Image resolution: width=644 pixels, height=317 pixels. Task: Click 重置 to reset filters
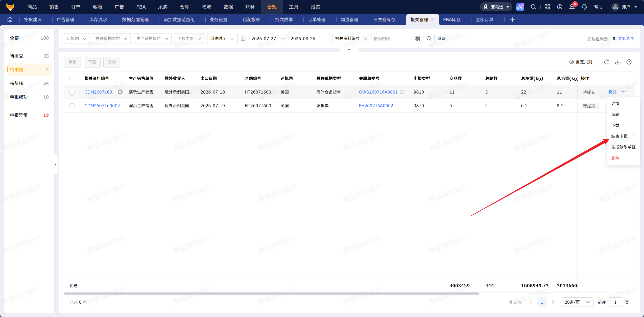click(441, 38)
